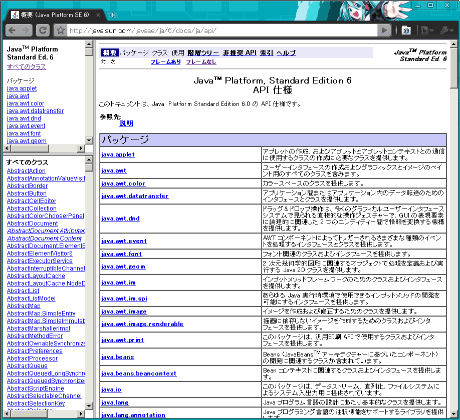This screenshot has width=460, height=420.
Task: Click the main page vertical scrollbar thumb
Action: click(x=454, y=68)
